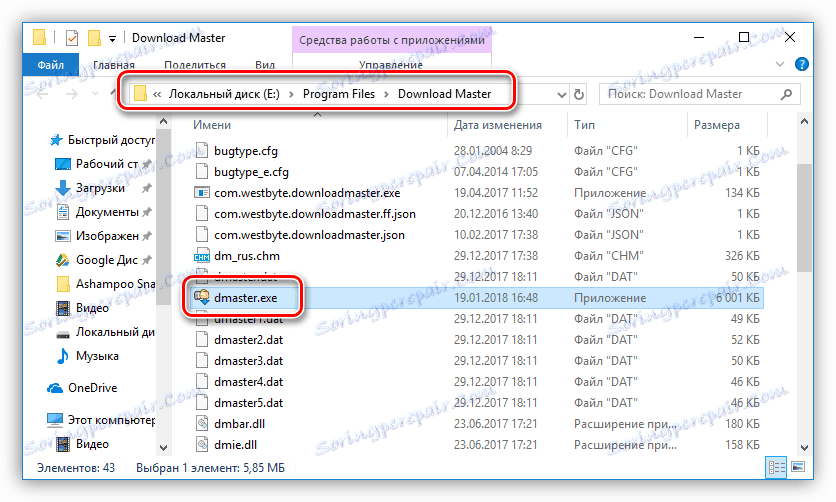
Task: Click the file list scrollbar down arrow
Action: (x=804, y=448)
